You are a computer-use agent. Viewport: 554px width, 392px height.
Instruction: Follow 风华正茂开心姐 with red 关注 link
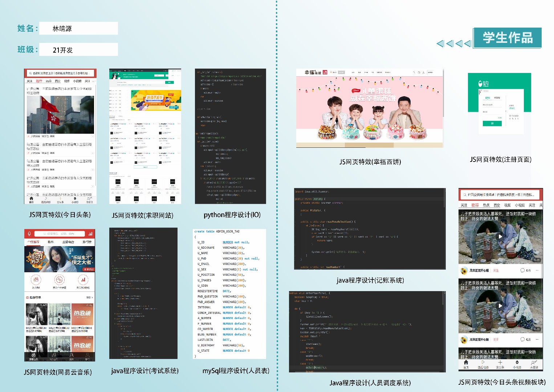coord(496,270)
